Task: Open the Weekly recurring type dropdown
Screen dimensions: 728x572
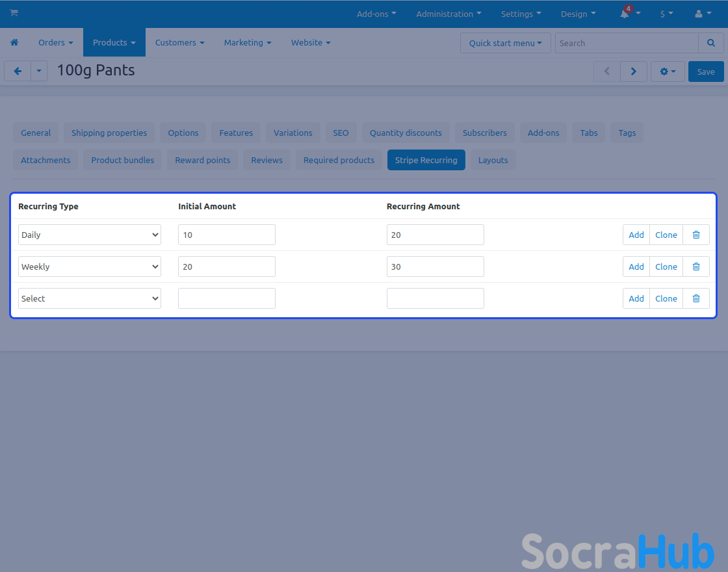Action: point(90,266)
